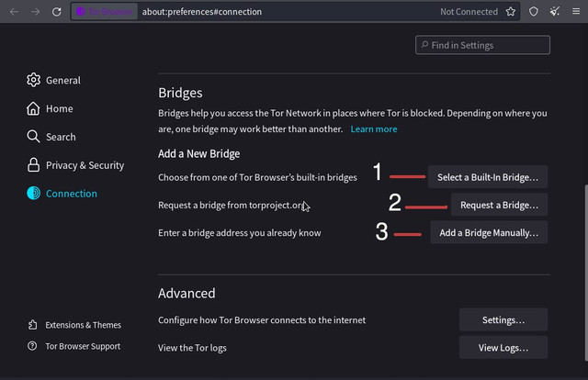Click the Not Connected status label

pyautogui.click(x=469, y=12)
